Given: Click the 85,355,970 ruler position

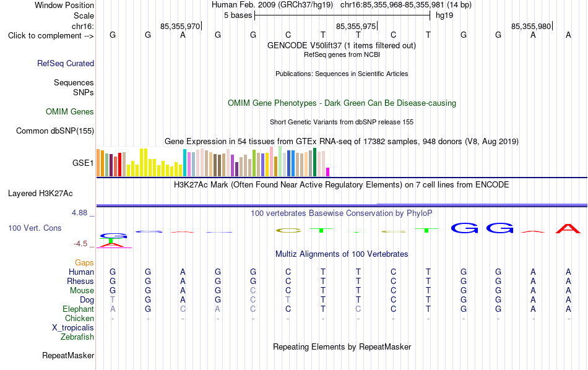Looking at the screenshot, I should (180, 26).
